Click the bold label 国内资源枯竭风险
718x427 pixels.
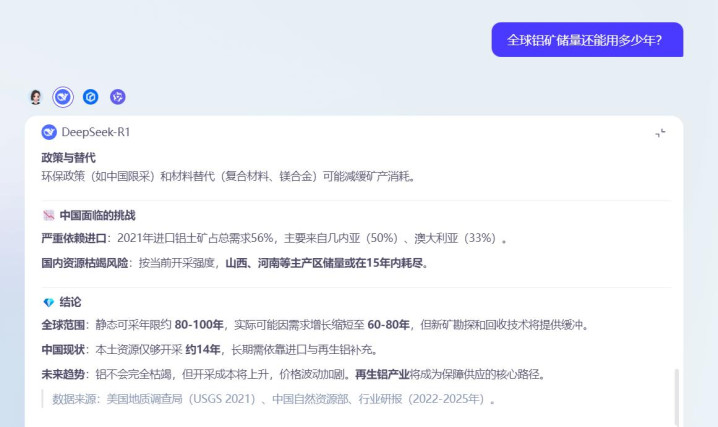[85, 263]
